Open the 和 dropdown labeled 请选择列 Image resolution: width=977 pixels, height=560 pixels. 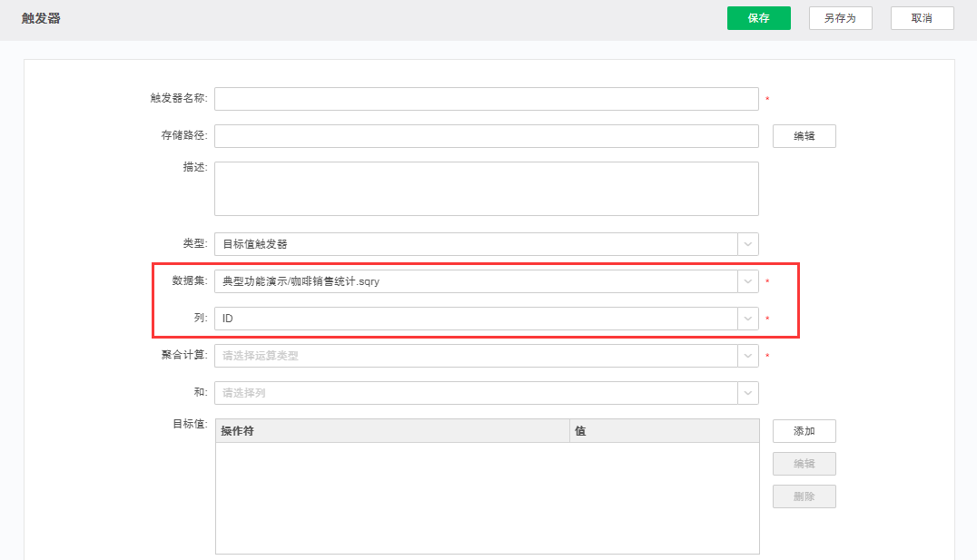(747, 392)
